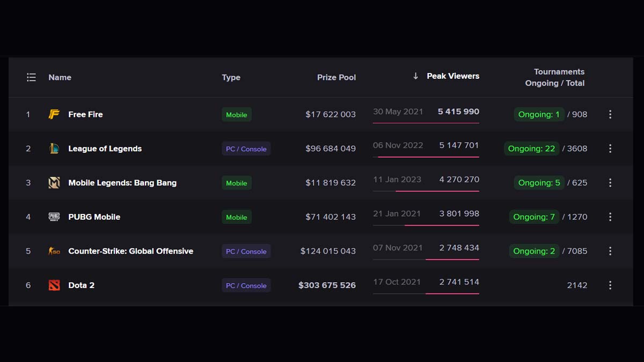This screenshot has width=644, height=362.
Task: Sort table by Prize Pool column
Action: tap(336, 77)
